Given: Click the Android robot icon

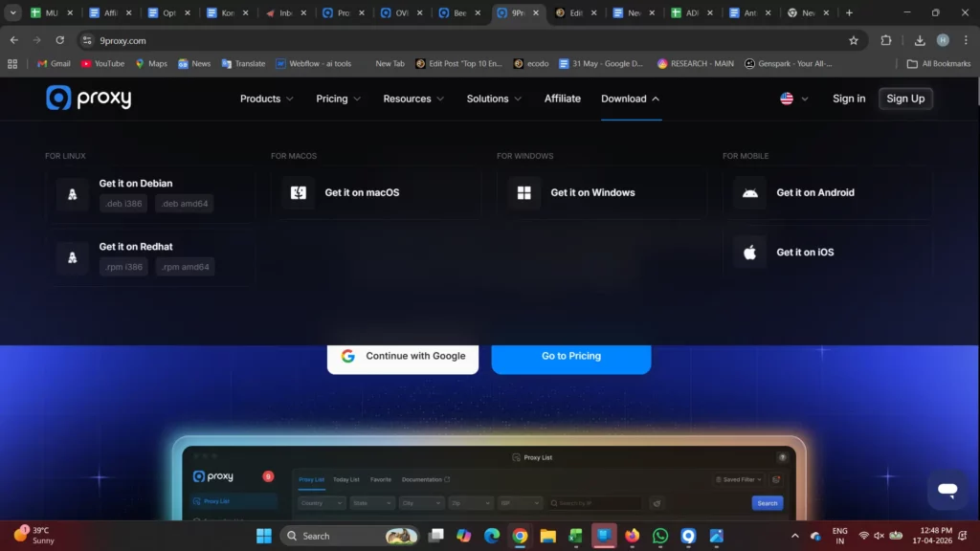Looking at the screenshot, I should [750, 192].
